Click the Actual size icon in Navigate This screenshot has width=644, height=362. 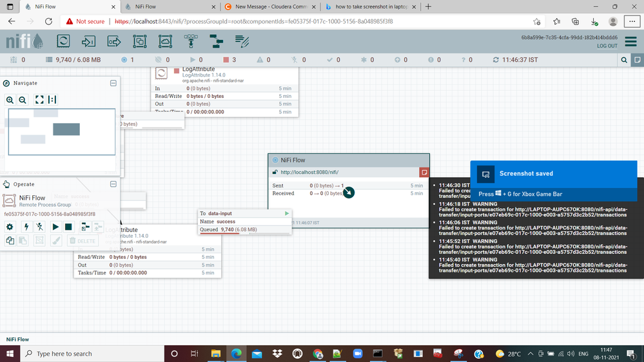[52, 100]
